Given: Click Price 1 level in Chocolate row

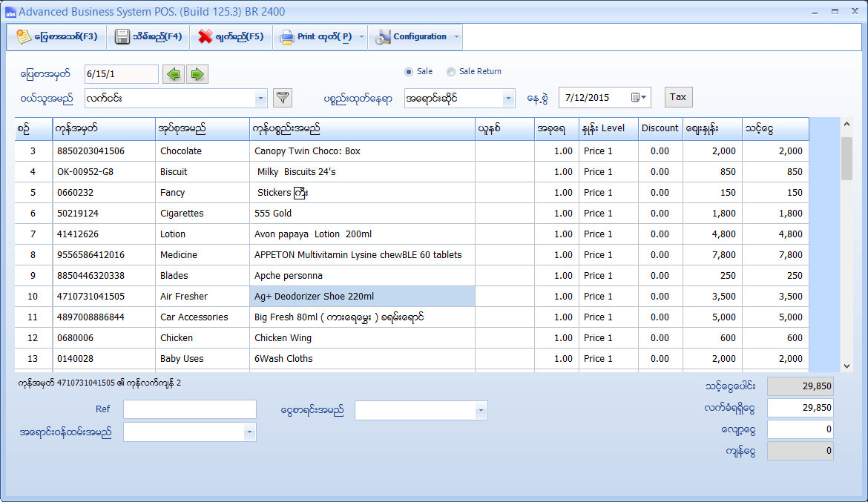Looking at the screenshot, I should 609,151.
